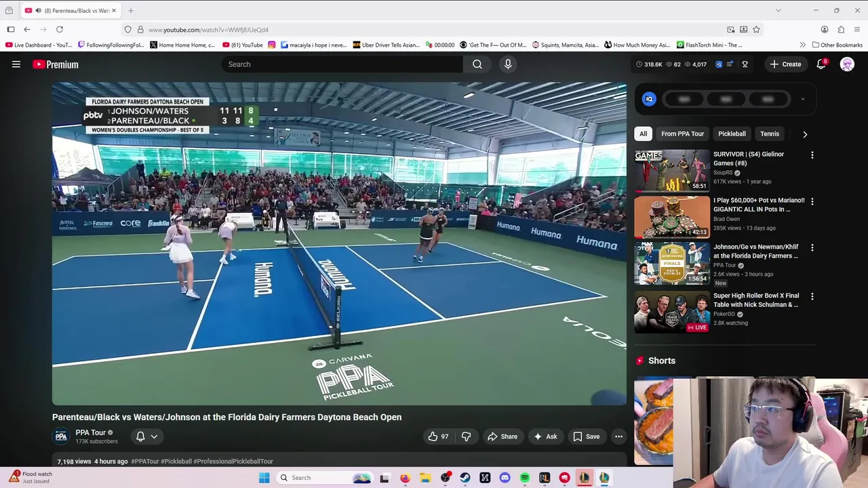Click the search magnifier button

click(477, 64)
